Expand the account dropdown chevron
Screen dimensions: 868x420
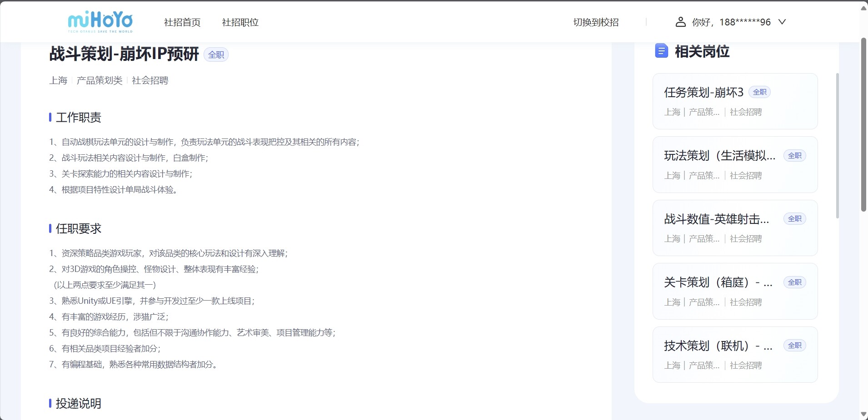click(782, 22)
